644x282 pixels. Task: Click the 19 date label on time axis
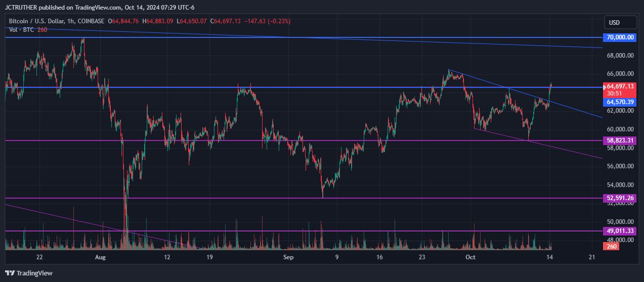point(210,257)
